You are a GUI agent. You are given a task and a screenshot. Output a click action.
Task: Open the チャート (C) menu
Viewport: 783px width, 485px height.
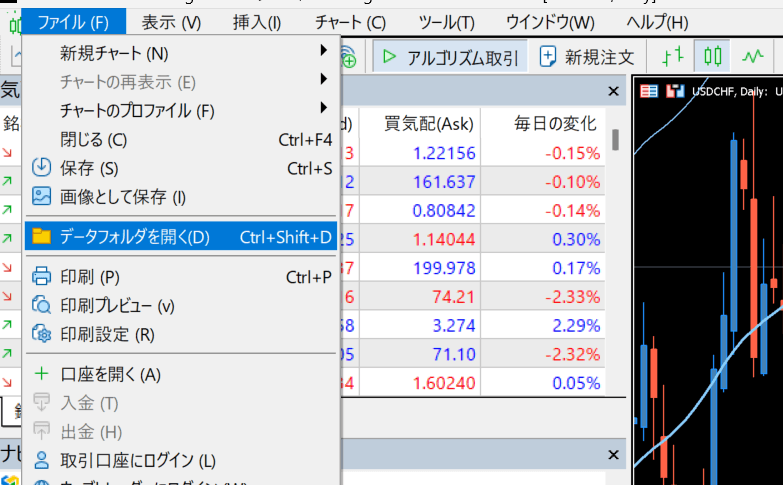pyautogui.click(x=351, y=22)
